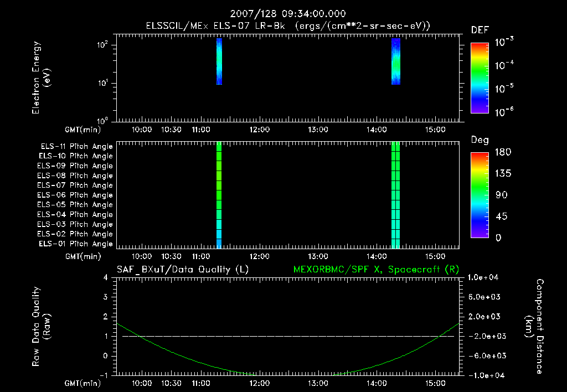Click the electron spectrum data strip after 14:00
This screenshot has height=392, width=567.
(396, 61)
